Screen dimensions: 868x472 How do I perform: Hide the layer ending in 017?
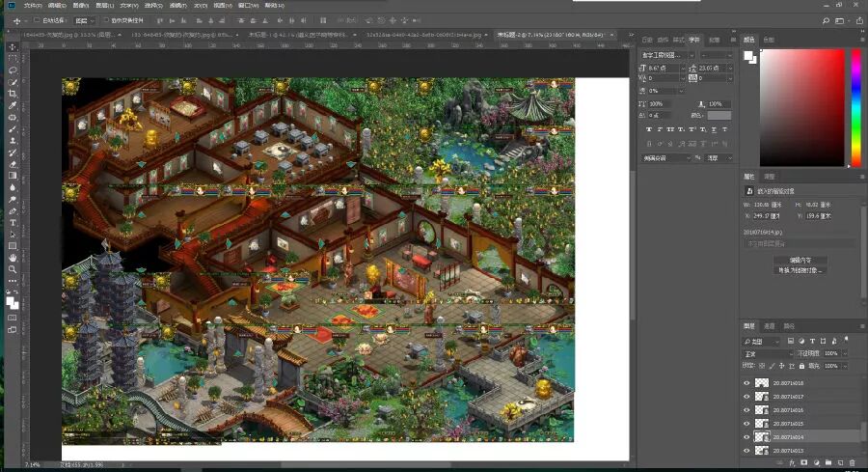[x=746, y=397]
